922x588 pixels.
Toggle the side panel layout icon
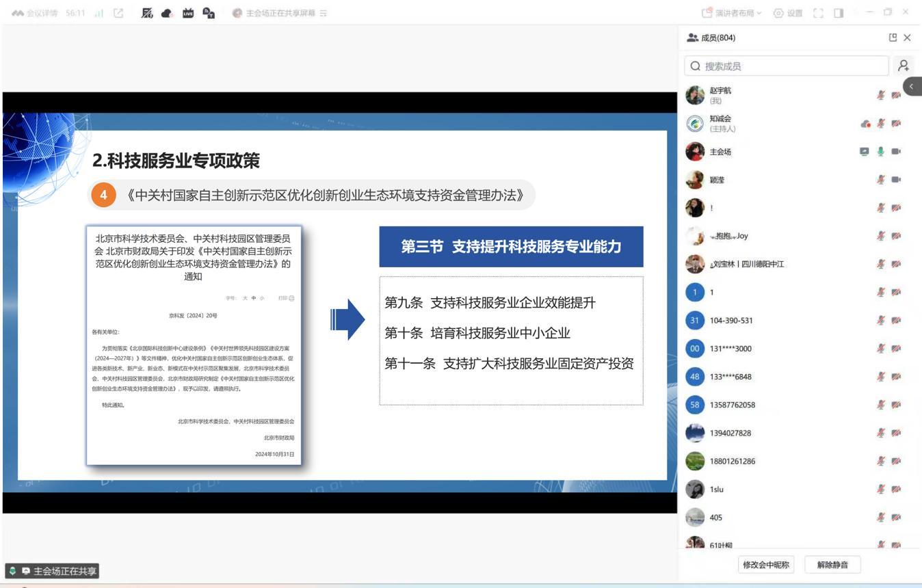click(839, 13)
